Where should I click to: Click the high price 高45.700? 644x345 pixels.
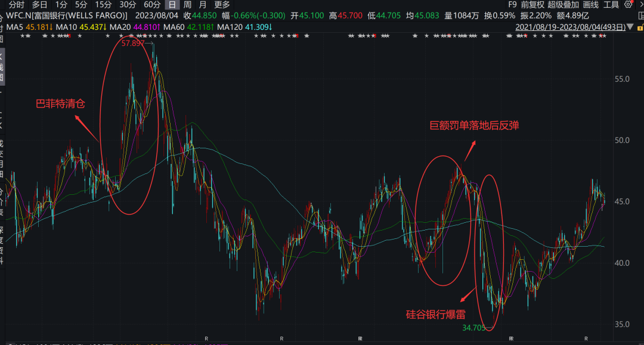(x=345, y=15)
